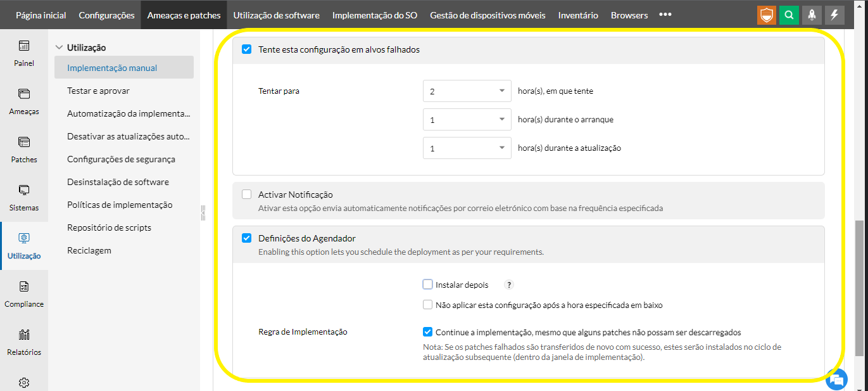Image resolution: width=868 pixels, height=391 pixels.
Task: Click the green search icon
Action: click(788, 15)
